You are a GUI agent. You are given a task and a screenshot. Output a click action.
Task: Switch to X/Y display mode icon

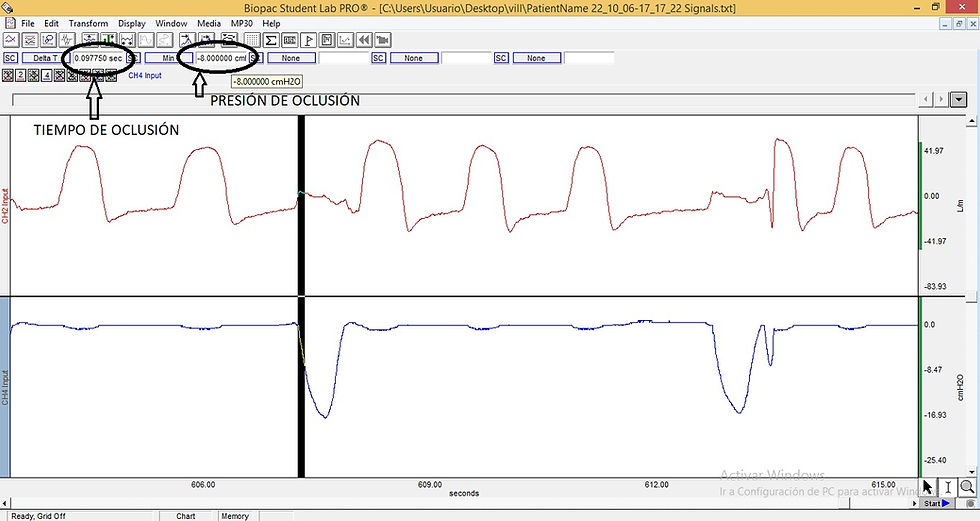48,40
